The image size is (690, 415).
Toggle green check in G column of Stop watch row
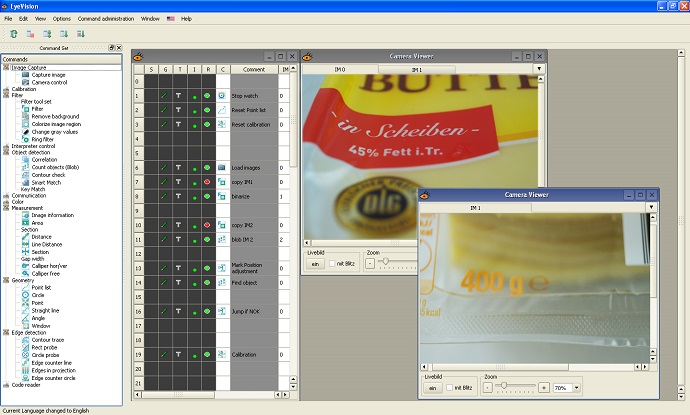164,95
